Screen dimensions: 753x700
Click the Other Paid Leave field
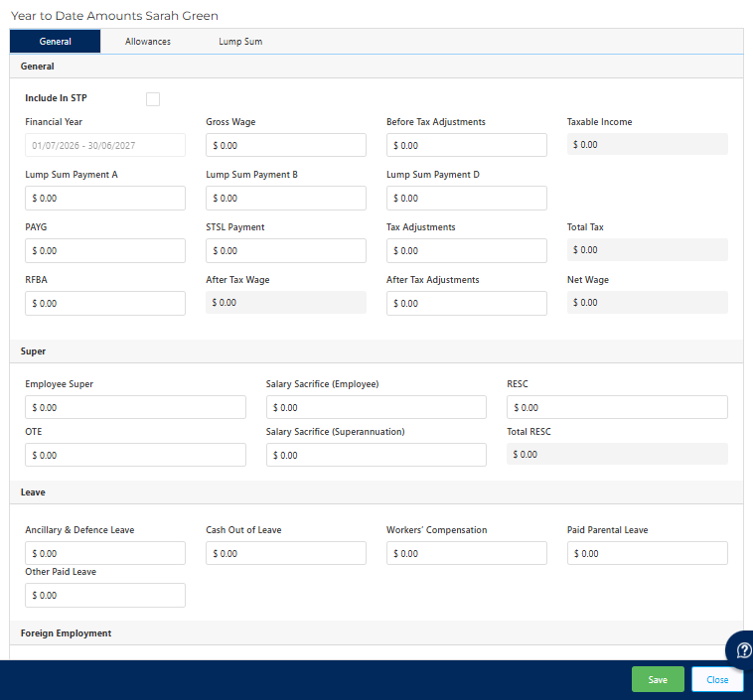(x=105, y=595)
